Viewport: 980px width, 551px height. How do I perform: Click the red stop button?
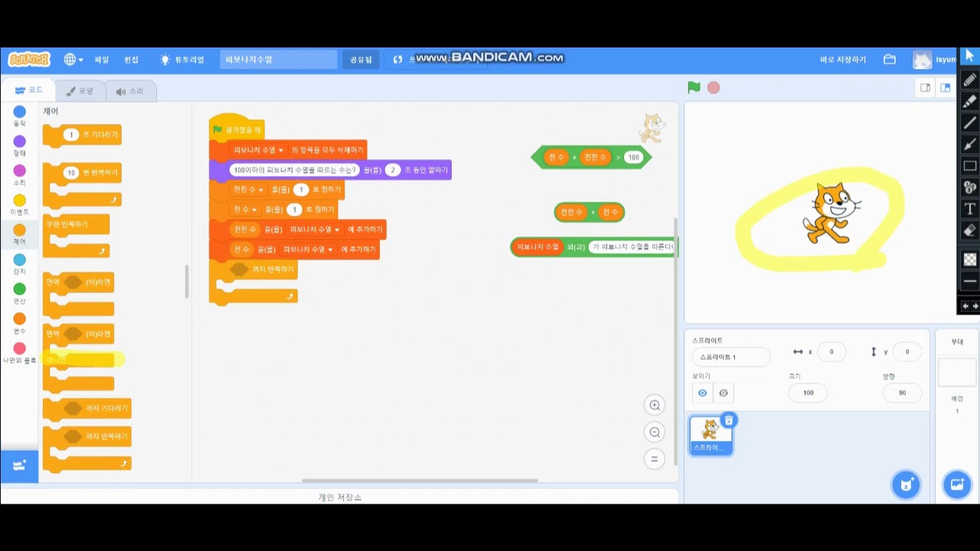coord(714,88)
